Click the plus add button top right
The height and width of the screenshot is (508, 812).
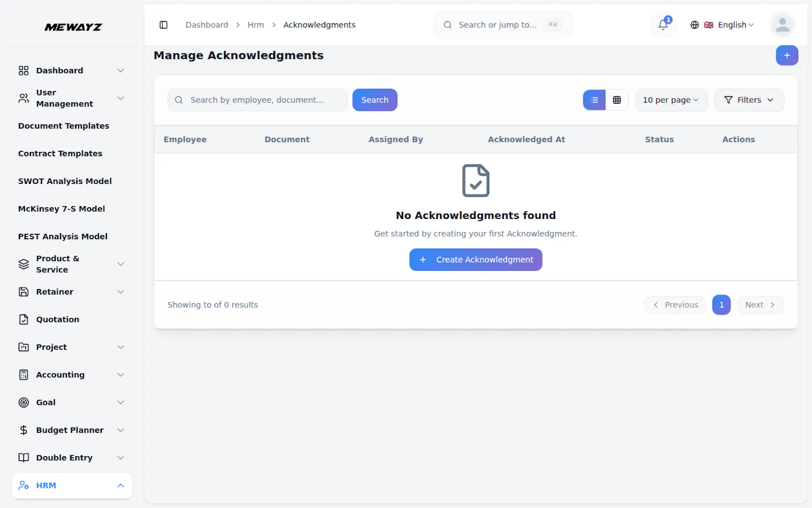pyautogui.click(x=787, y=55)
